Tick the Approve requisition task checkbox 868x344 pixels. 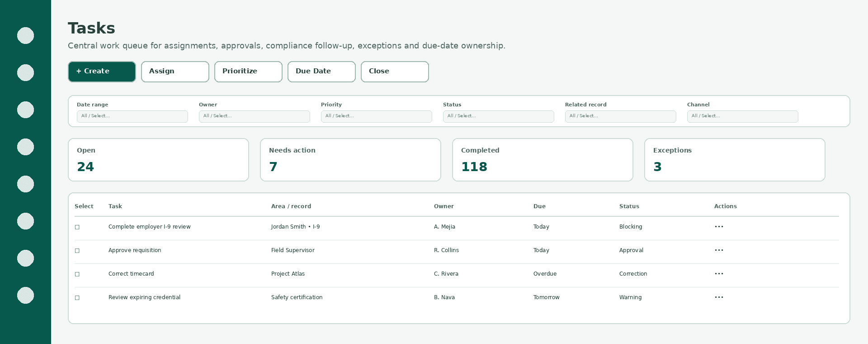tap(77, 251)
